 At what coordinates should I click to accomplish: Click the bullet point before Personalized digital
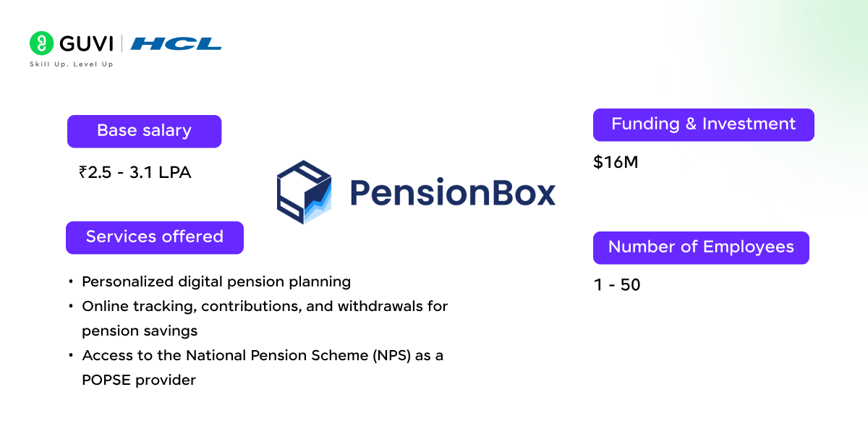[70, 282]
